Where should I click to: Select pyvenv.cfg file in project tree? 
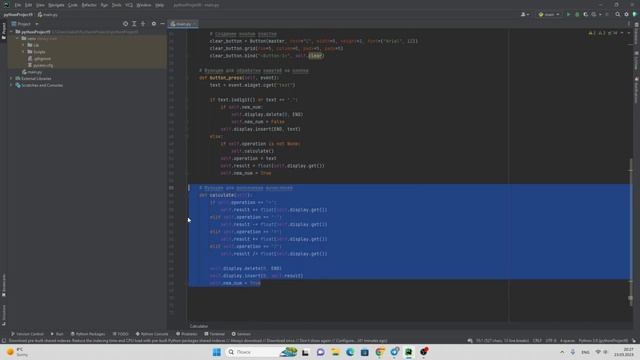click(x=40, y=65)
